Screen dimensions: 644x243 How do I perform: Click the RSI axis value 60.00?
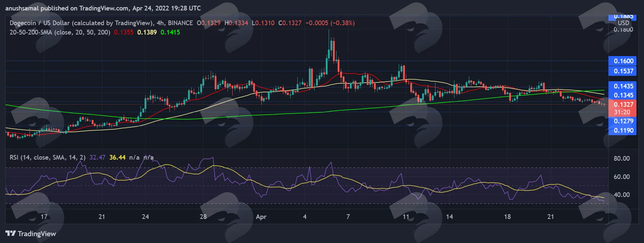pos(622,177)
